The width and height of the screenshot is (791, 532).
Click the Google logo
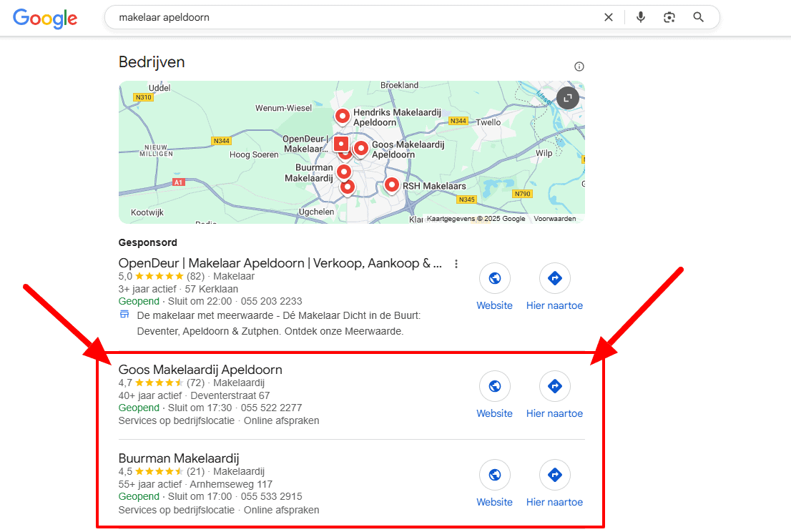pos(45,19)
